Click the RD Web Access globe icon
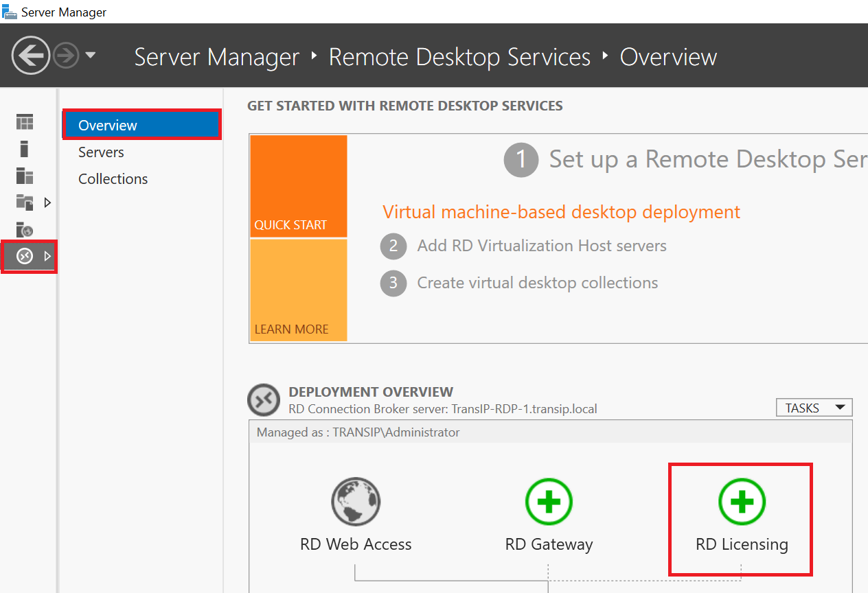 (x=356, y=502)
